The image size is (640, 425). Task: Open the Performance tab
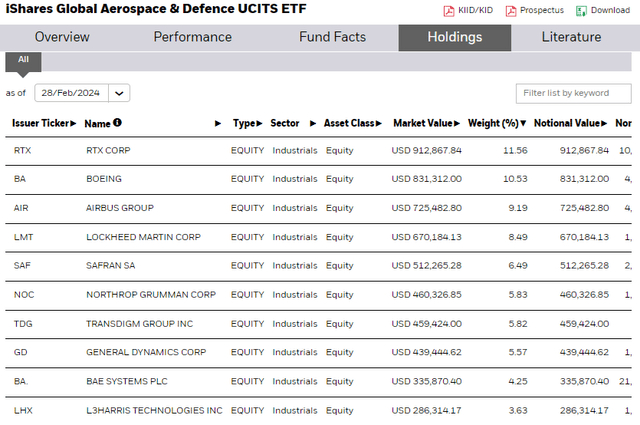[x=192, y=38]
